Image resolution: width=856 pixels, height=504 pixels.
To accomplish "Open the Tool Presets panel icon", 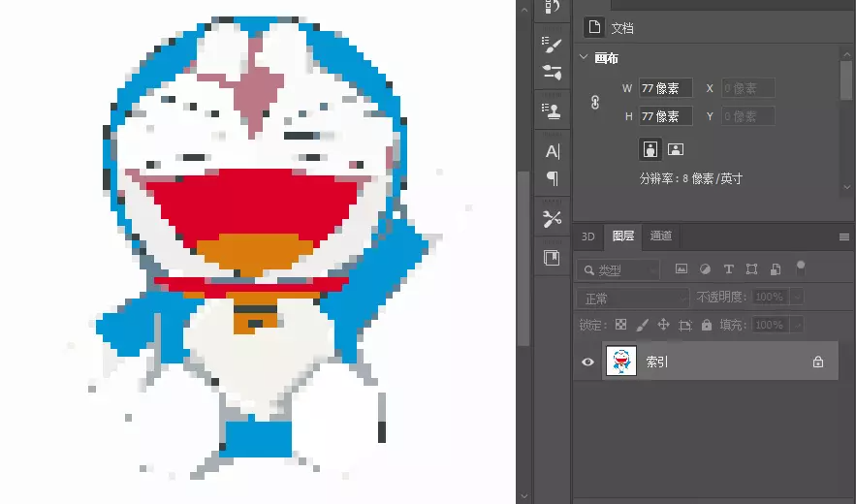I will (552, 218).
